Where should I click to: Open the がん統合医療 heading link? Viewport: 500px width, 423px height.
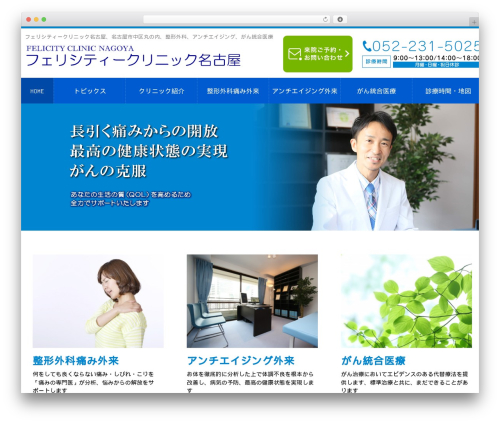(373, 360)
